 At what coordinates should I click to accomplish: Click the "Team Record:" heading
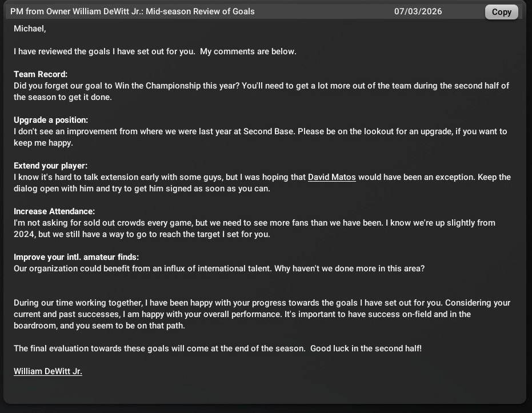point(41,74)
